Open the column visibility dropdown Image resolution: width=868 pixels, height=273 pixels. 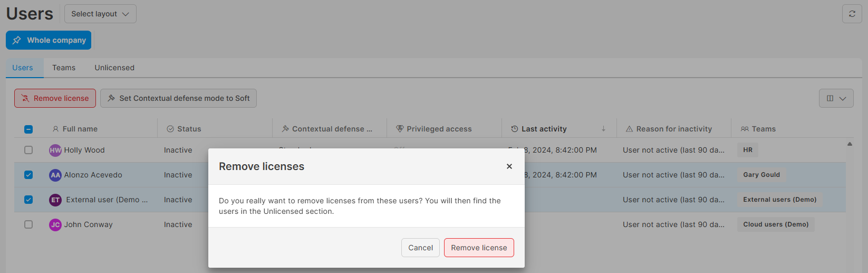click(836, 98)
